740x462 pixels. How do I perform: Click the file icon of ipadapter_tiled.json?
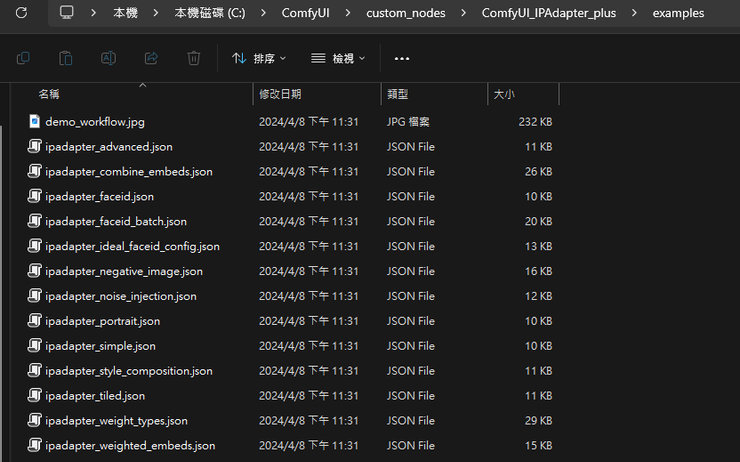point(34,395)
